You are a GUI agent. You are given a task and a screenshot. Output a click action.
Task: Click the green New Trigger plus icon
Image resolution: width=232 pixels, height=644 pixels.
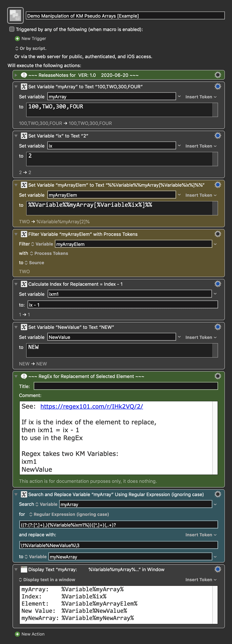point(17,39)
